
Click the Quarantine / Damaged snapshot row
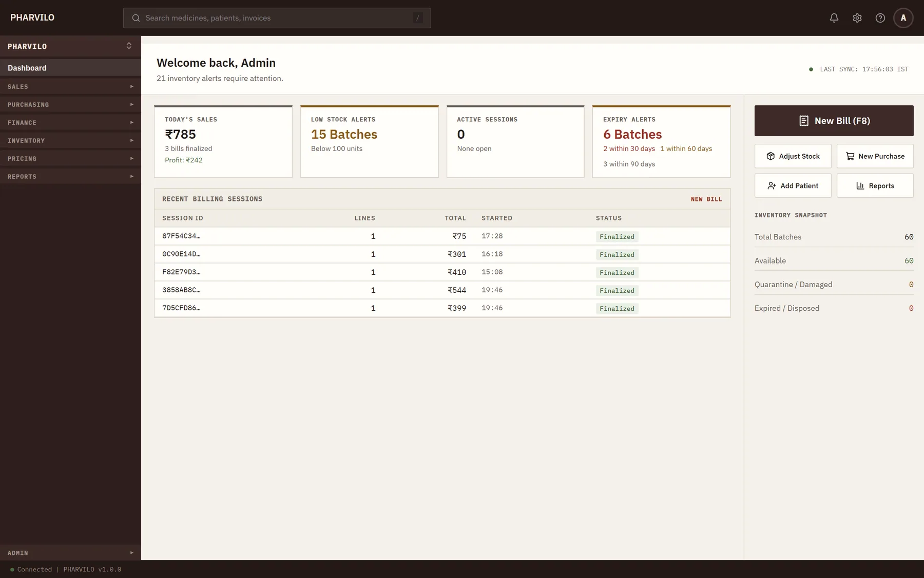point(834,285)
